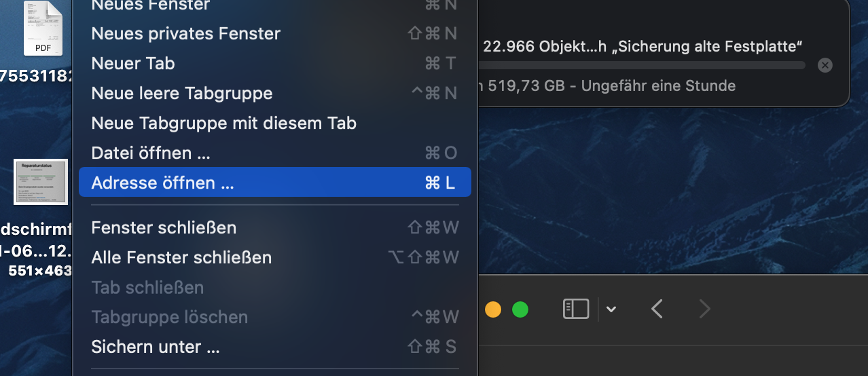The image size is (868, 376).
Task: Select the Reparaturstatus screenshot thumbnail
Action: click(x=41, y=182)
